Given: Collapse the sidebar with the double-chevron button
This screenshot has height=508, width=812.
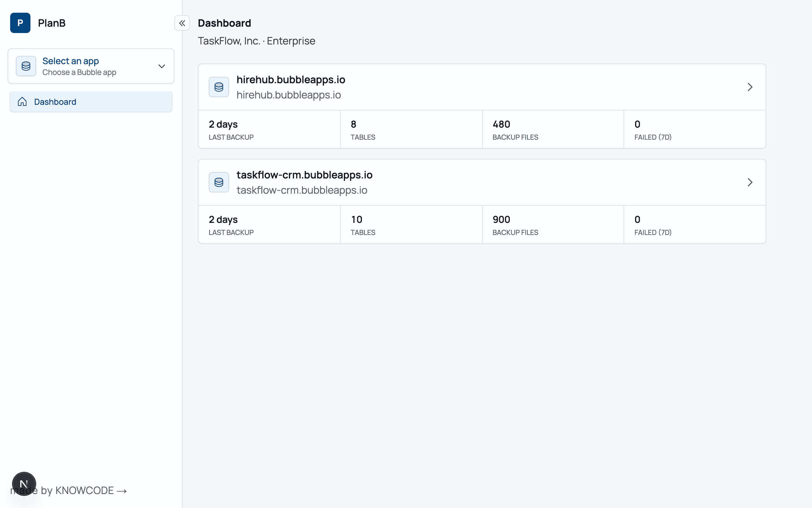Looking at the screenshot, I should [182, 23].
